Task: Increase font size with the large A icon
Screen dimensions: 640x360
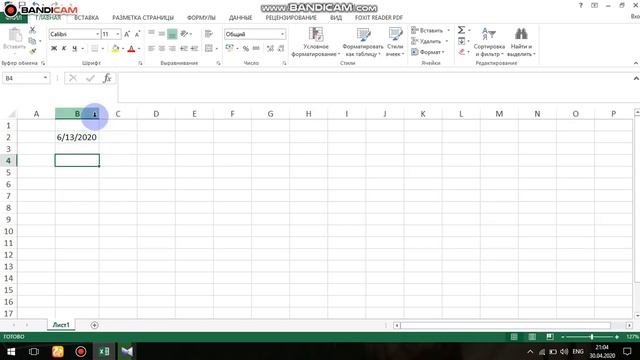Action: coord(127,34)
